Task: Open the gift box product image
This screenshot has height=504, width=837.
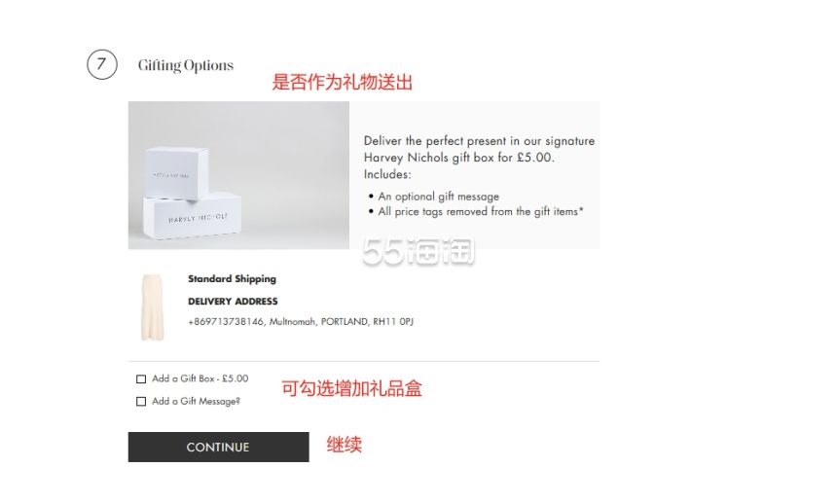Action: click(x=238, y=175)
